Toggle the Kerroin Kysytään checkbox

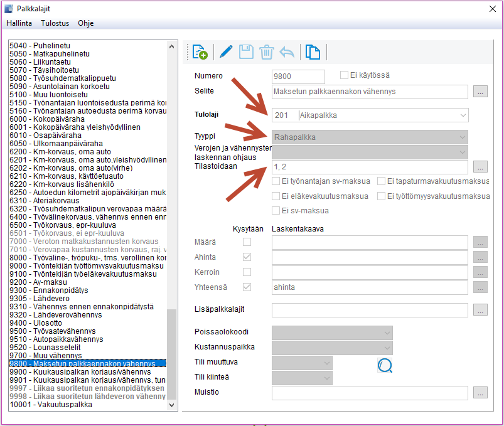click(247, 272)
